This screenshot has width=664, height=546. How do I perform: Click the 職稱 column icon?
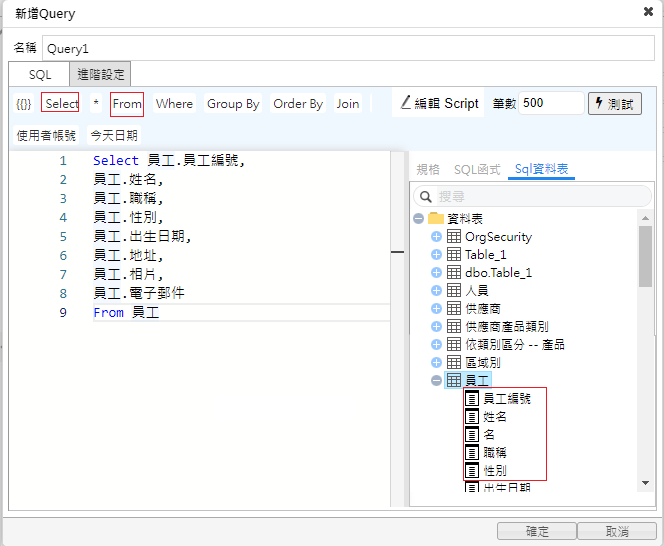coord(472,453)
